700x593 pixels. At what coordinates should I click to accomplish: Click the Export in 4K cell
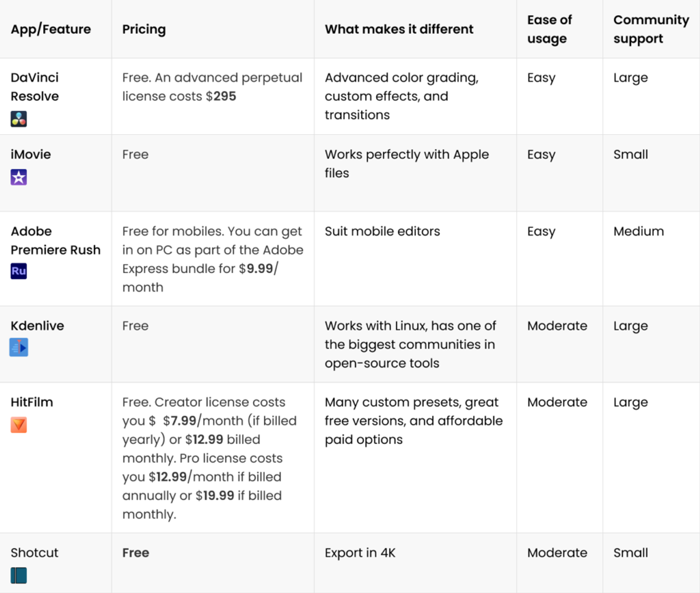tap(360, 553)
